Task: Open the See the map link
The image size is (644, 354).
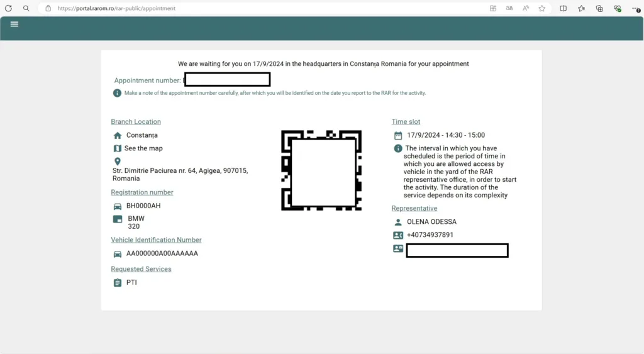Action: click(x=143, y=148)
